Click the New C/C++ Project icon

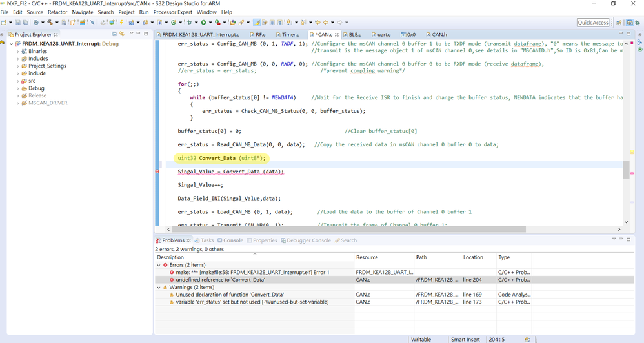[x=132, y=22]
